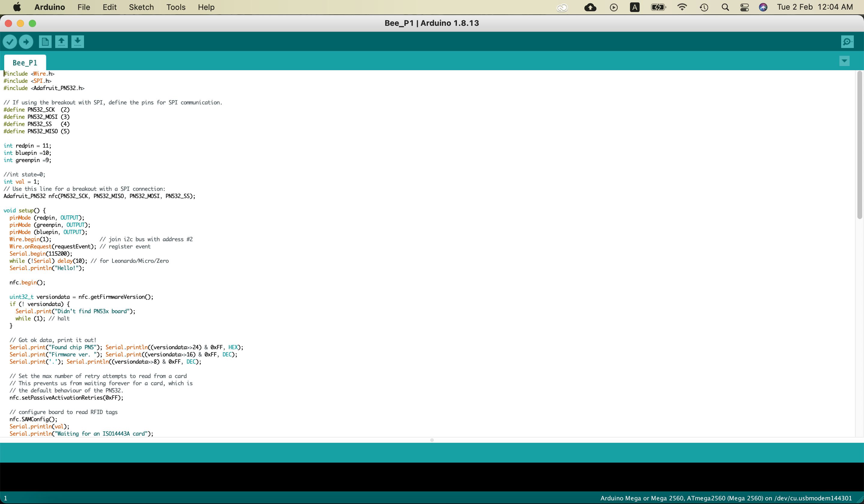Click the #include <SPI.h> line
The image size is (864, 504).
coord(27,81)
